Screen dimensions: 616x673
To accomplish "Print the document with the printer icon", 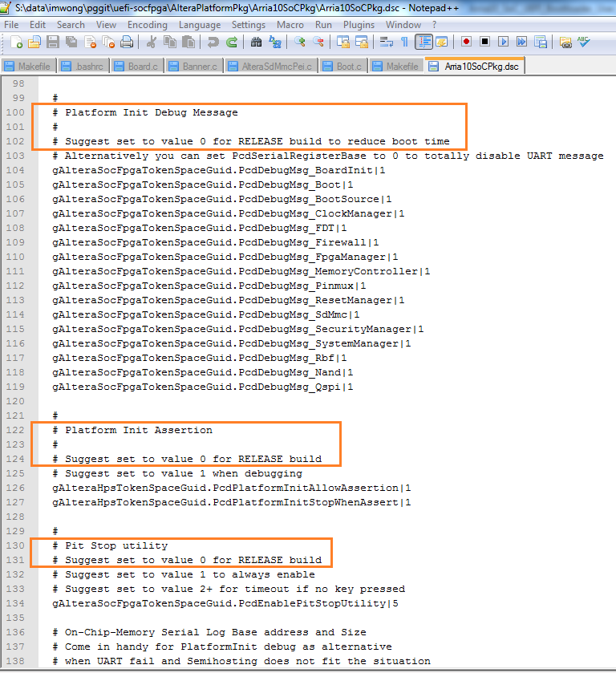I will pos(127,42).
